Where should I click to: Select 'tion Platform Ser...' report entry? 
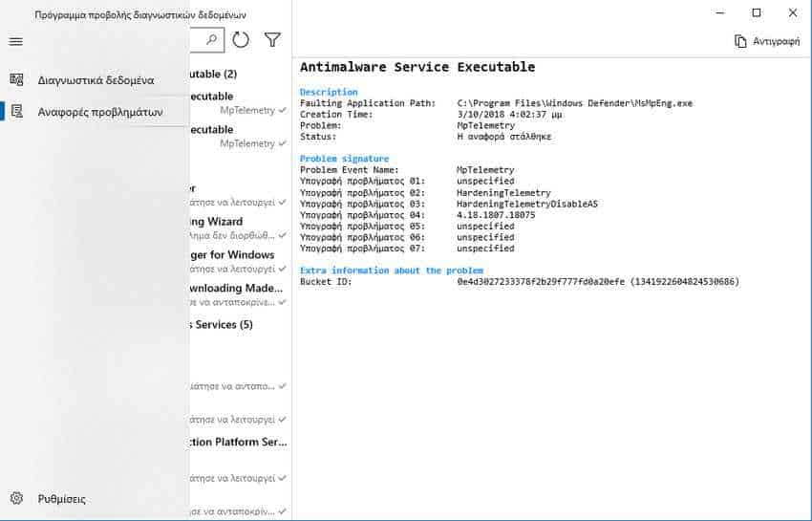click(237, 443)
